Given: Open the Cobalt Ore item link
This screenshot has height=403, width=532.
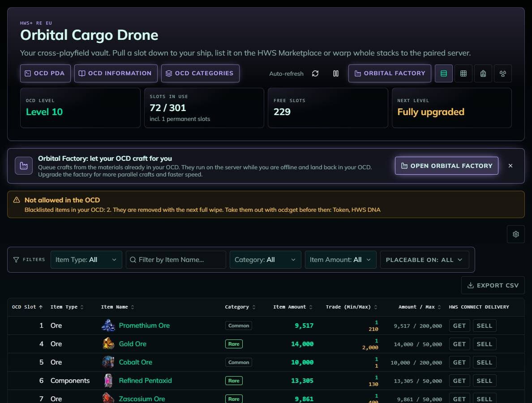Looking at the screenshot, I should [135, 362].
